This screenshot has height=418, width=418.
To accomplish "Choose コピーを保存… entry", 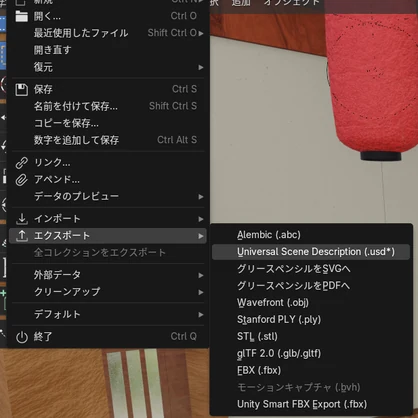I will tap(108, 123).
